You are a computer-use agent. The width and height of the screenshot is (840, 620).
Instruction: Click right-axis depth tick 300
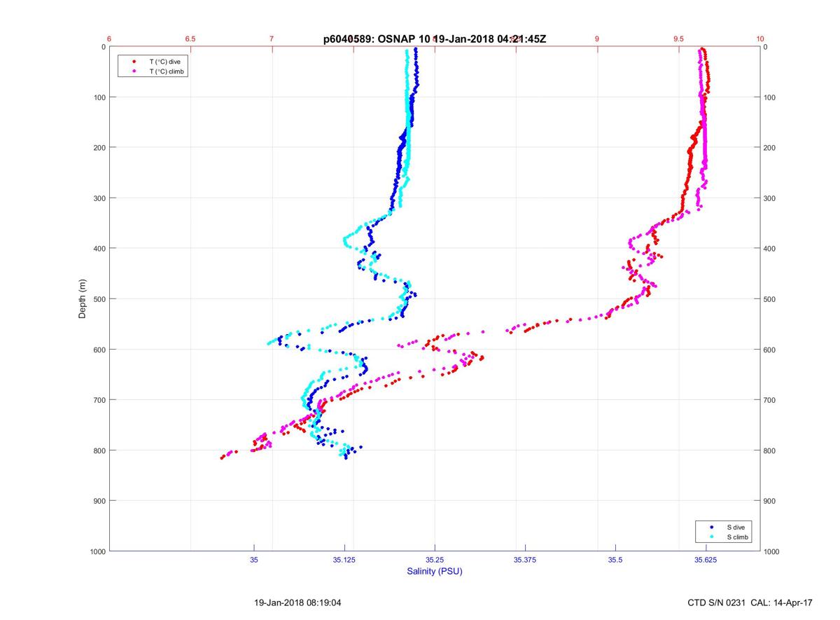(770, 198)
